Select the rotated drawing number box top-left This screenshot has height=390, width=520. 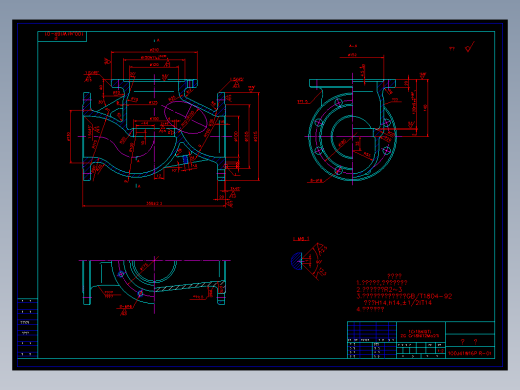click(x=62, y=36)
